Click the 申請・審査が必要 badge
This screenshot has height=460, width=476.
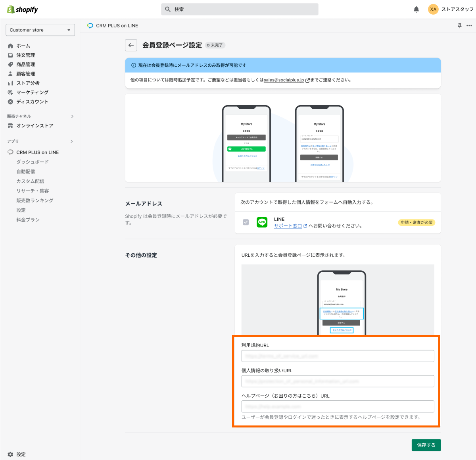416,222
